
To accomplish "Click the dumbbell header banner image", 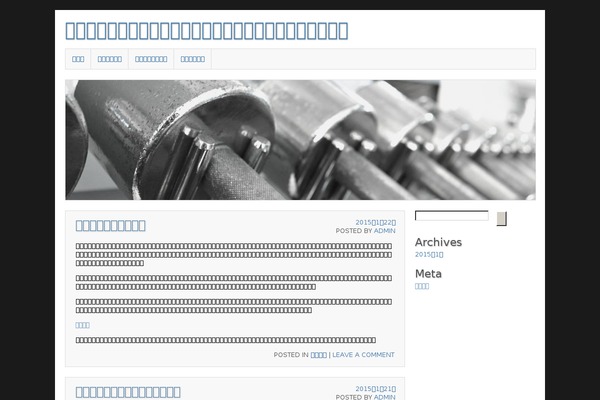I will (300, 140).
